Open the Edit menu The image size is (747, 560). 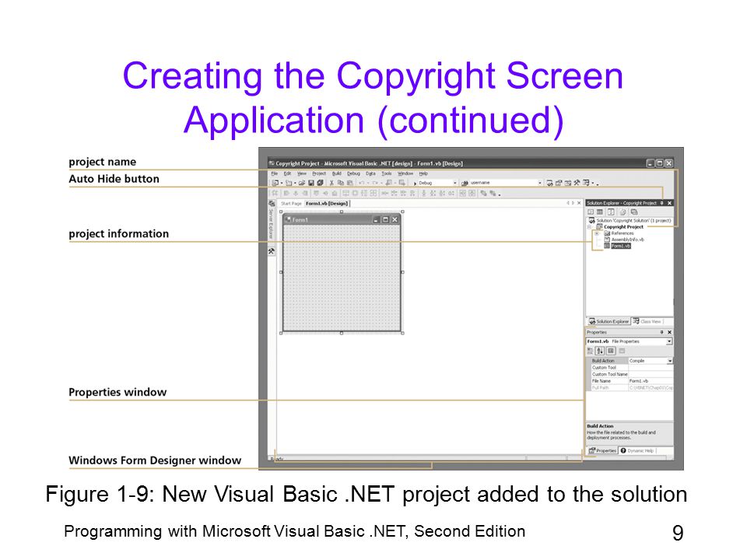pos(287,173)
